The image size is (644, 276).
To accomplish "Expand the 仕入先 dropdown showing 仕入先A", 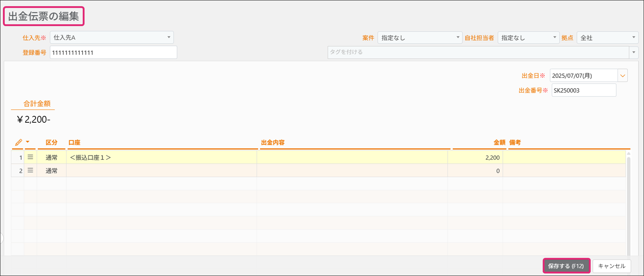I will [x=169, y=37].
